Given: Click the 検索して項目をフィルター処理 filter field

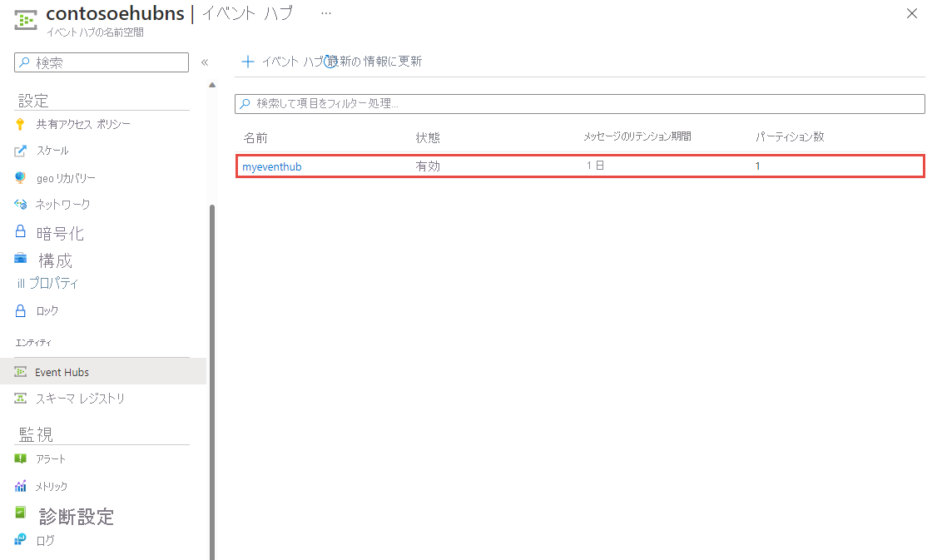Looking at the screenshot, I should 580,103.
